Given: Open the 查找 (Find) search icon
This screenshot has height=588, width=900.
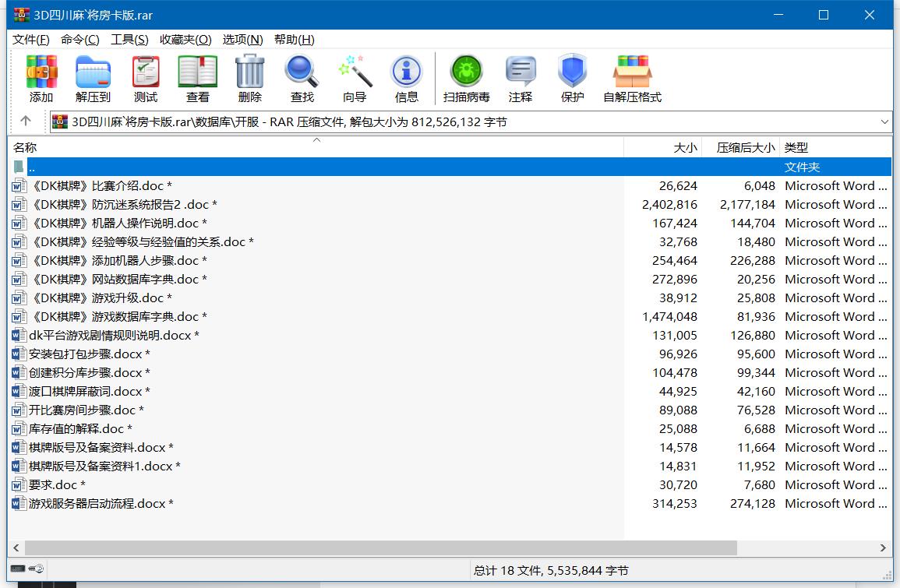Looking at the screenshot, I should (x=301, y=78).
